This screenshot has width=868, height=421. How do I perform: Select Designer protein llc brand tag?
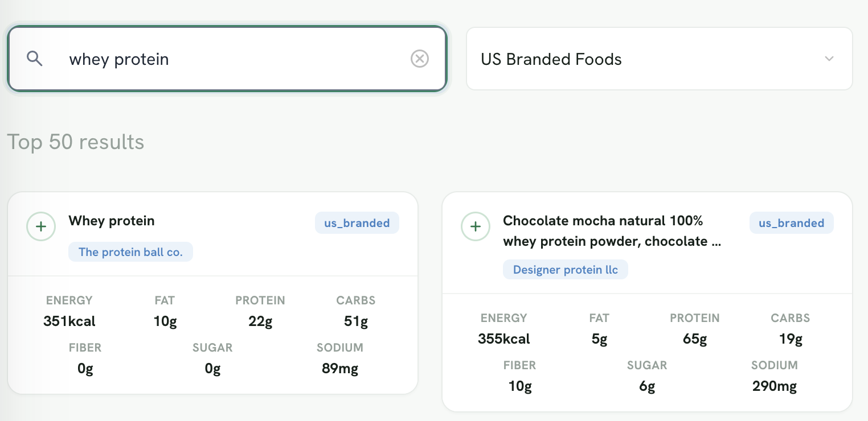[x=566, y=270]
